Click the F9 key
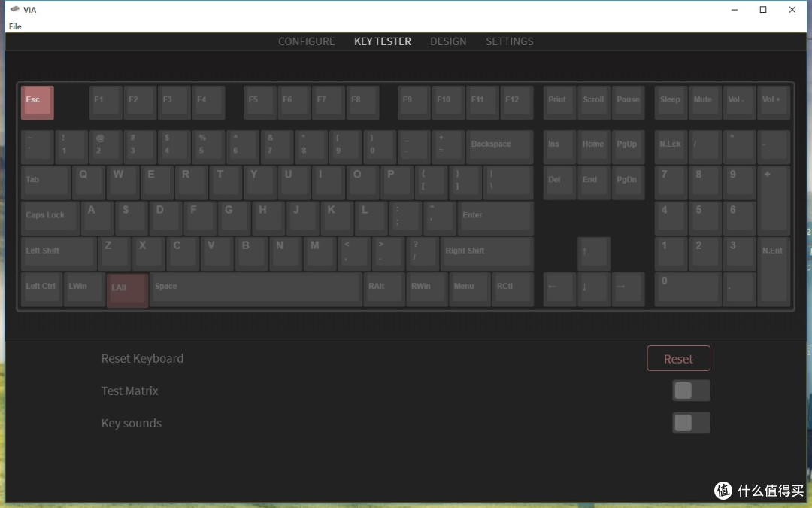Viewport: 812px width, 508px height. pos(414,102)
